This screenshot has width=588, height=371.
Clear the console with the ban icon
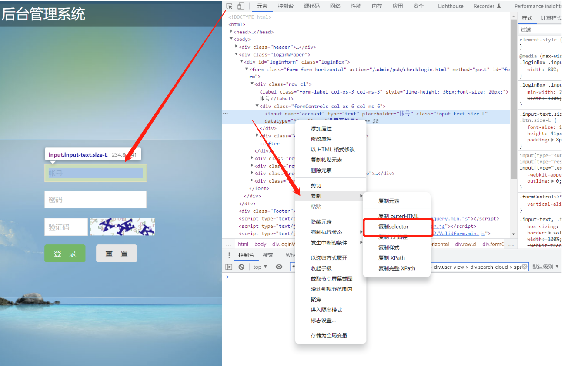[241, 267]
